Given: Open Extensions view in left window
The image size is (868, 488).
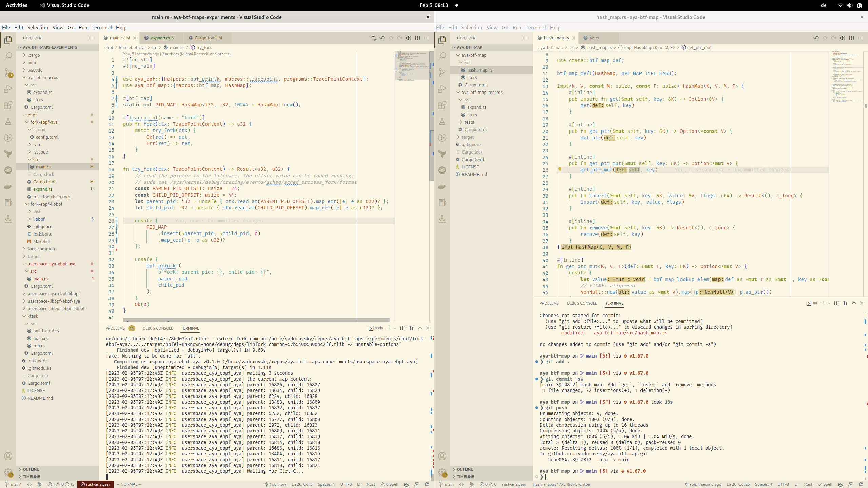Looking at the screenshot, I should (8, 105).
